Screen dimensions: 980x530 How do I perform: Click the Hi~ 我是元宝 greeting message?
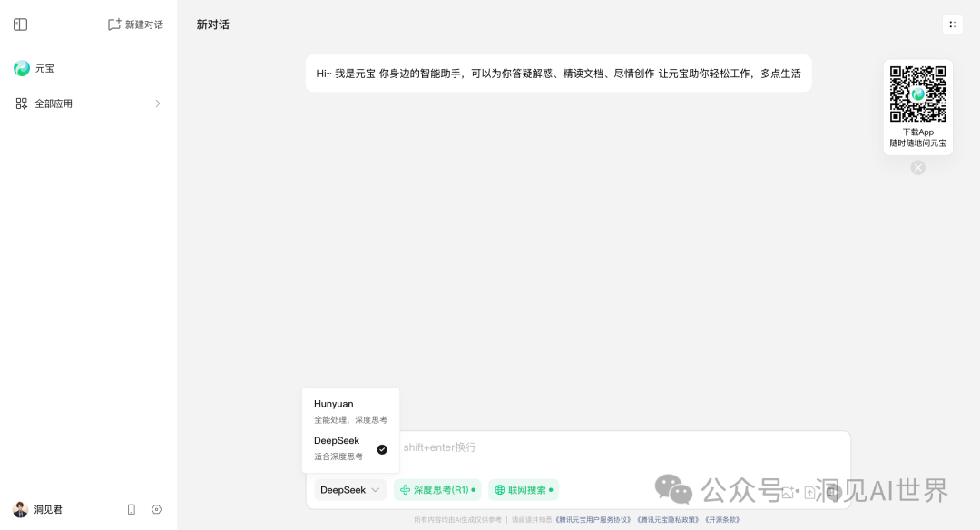coord(558,74)
